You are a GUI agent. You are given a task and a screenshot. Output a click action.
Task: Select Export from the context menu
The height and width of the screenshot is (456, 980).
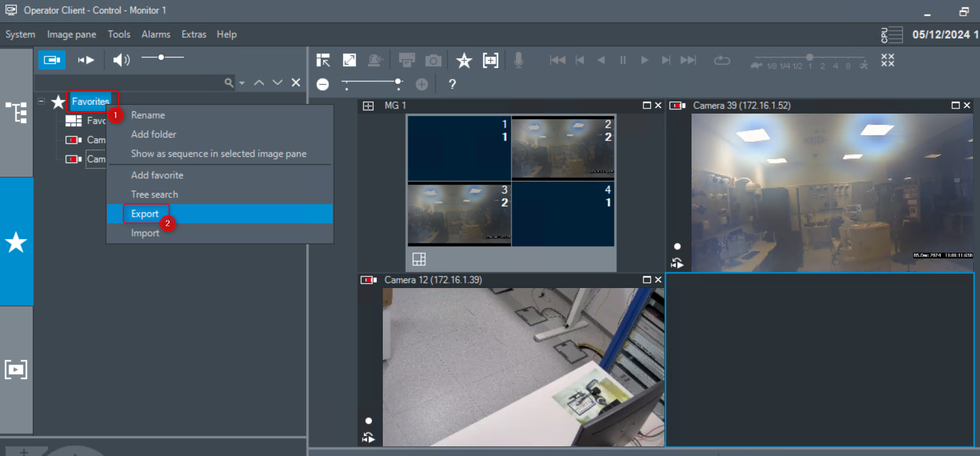[x=145, y=214]
